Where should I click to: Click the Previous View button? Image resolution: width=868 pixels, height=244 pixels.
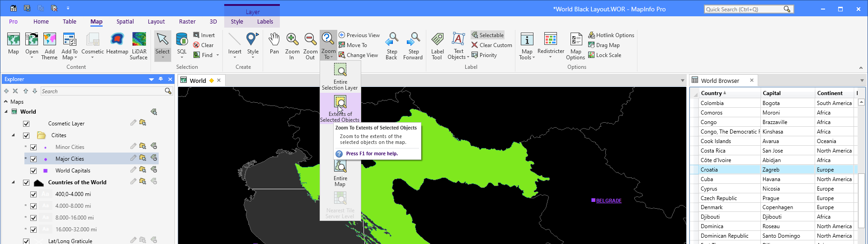click(359, 35)
